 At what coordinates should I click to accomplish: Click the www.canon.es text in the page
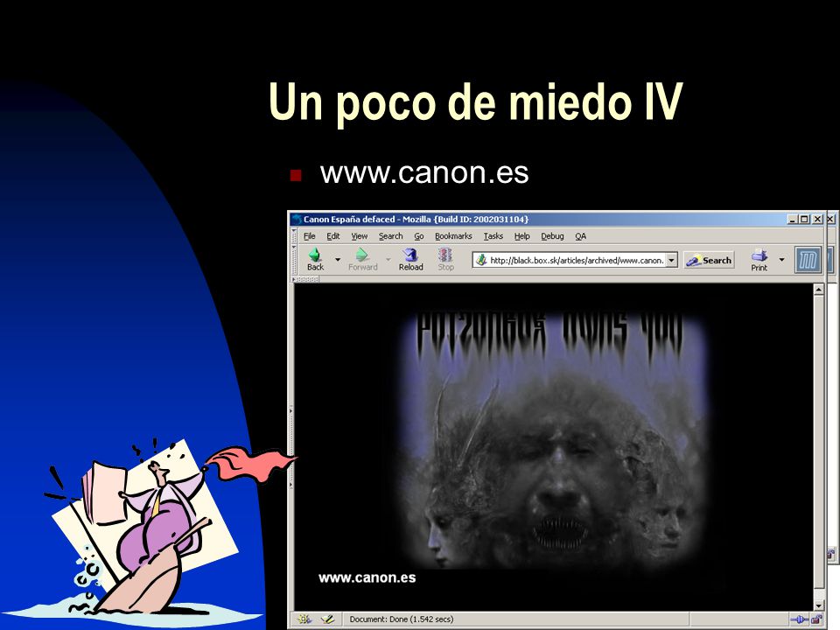pos(367,578)
